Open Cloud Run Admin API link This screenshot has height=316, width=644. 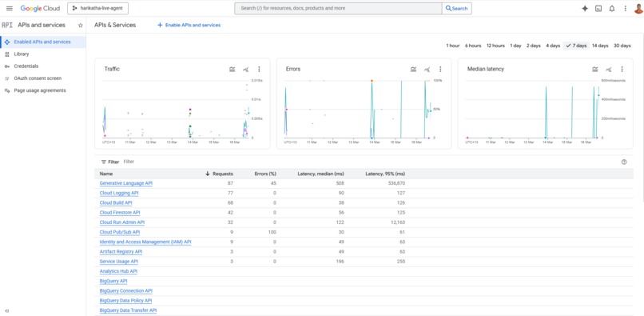pyautogui.click(x=122, y=222)
